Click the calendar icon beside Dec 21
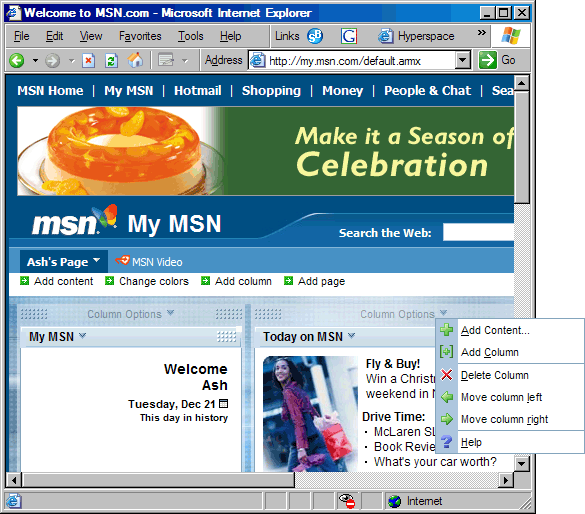Screen dimensions: 585x514 [223, 403]
